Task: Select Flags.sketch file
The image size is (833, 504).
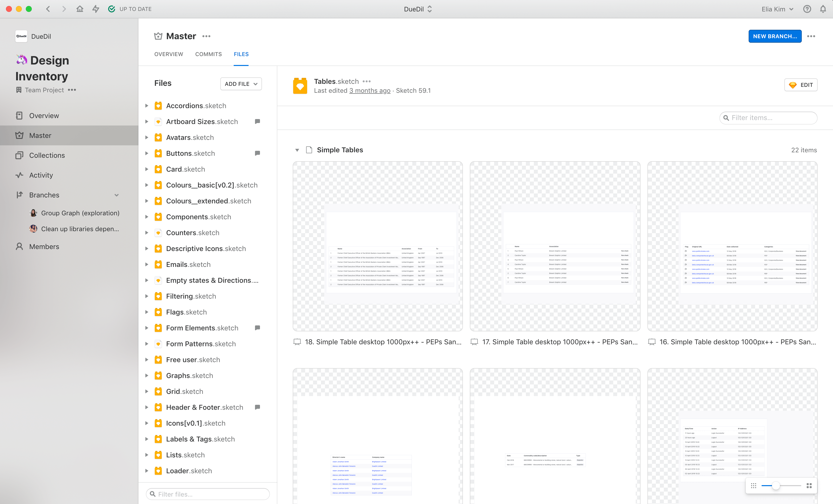Action: point(186,312)
